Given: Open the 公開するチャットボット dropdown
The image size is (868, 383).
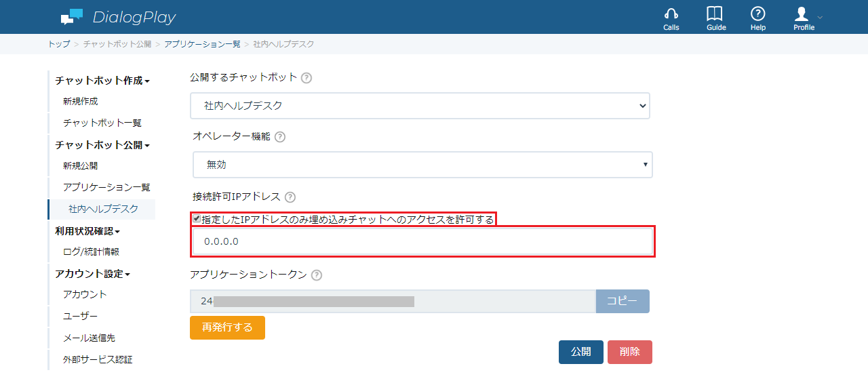Looking at the screenshot, I should [x=420, y=106].
